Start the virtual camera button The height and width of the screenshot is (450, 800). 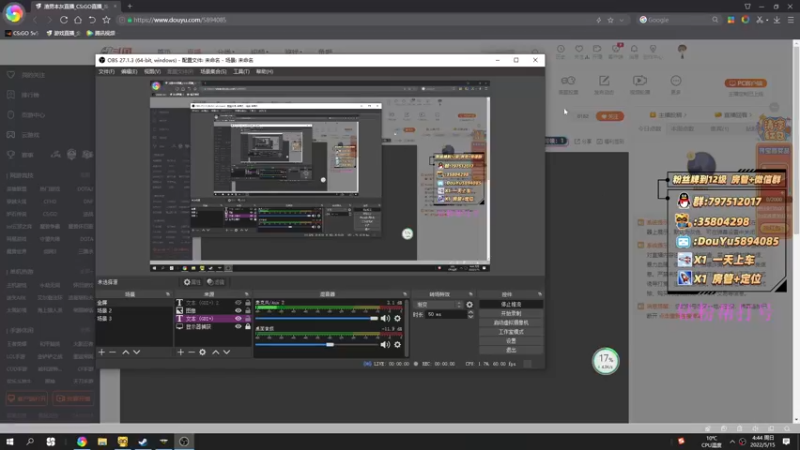511,323
